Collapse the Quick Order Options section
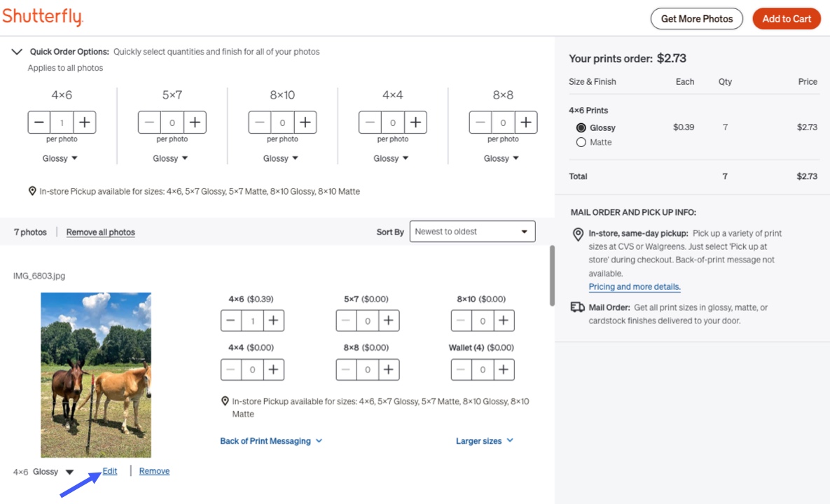 click(x=17, y=52)
